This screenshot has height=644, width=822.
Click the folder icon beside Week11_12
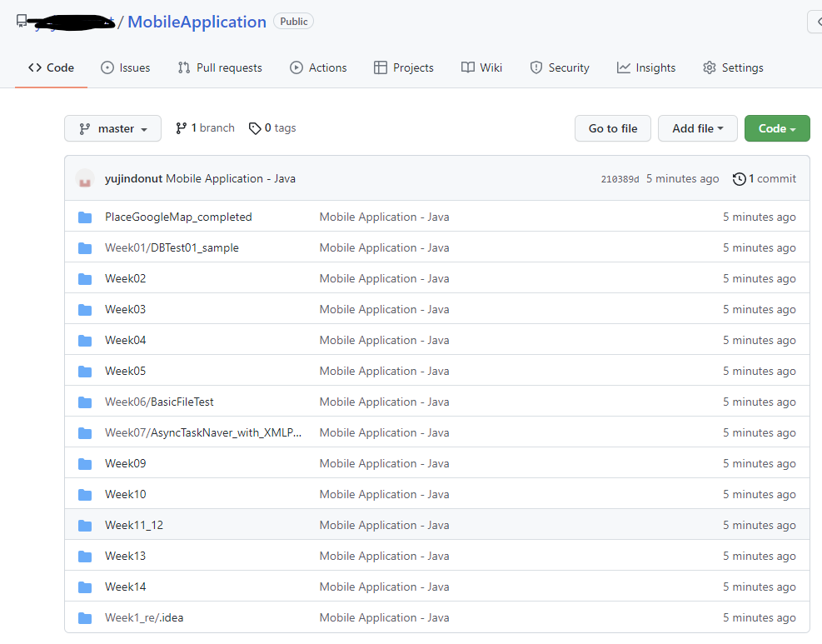(x=85, y=526)
